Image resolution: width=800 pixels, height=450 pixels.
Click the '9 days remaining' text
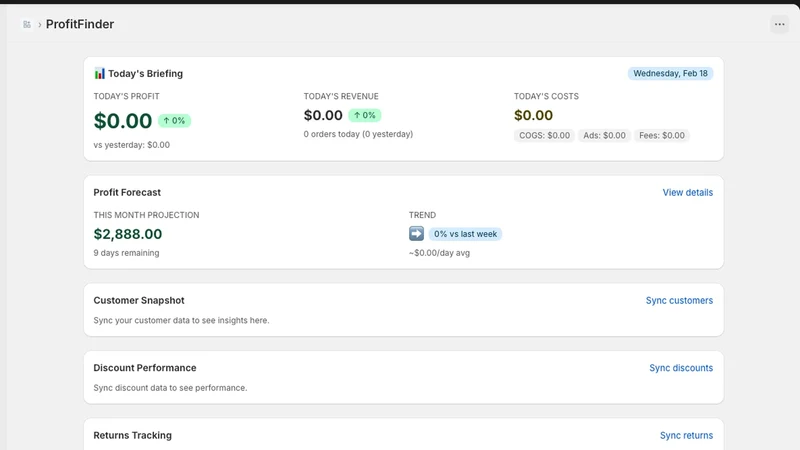(126, 253)
